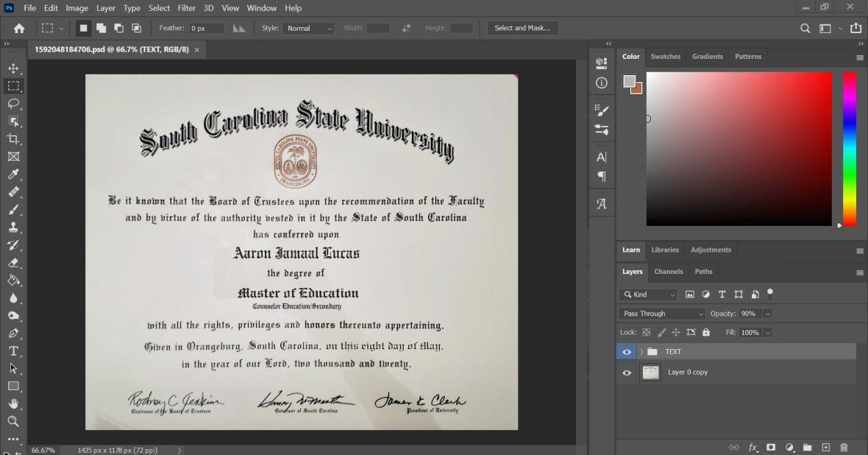868x455 pixels.
Task: Toggle visibility of Layer 0 copy
Action: click(626, 373)
